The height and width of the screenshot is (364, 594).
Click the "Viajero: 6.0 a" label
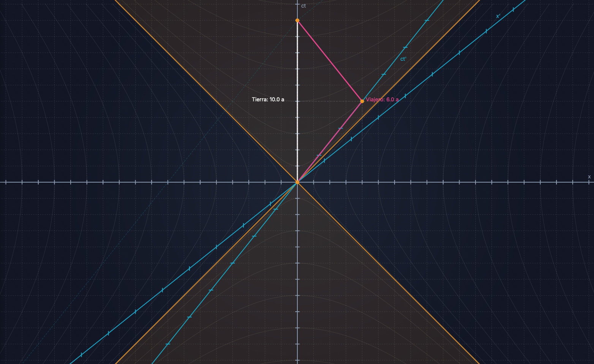click(x=382, y=99)
